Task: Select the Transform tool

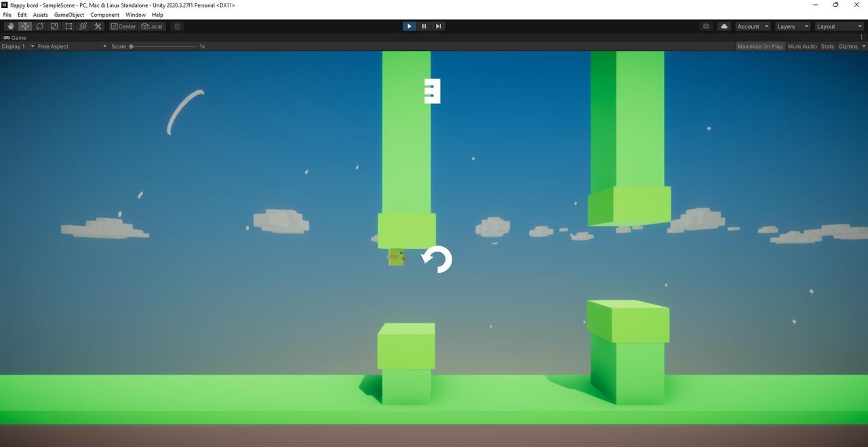Action: pyautogui.click(x=83, y=26)
